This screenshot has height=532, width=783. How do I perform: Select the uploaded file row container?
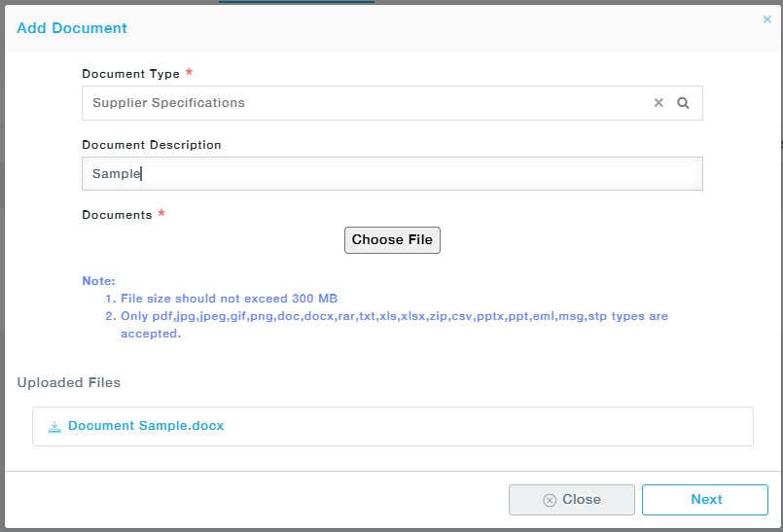point(486,427)
